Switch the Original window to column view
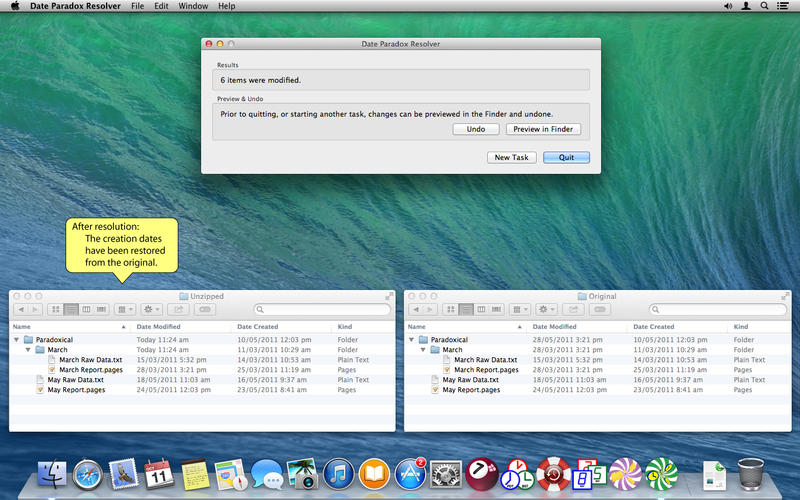 (x=481, y=309)
